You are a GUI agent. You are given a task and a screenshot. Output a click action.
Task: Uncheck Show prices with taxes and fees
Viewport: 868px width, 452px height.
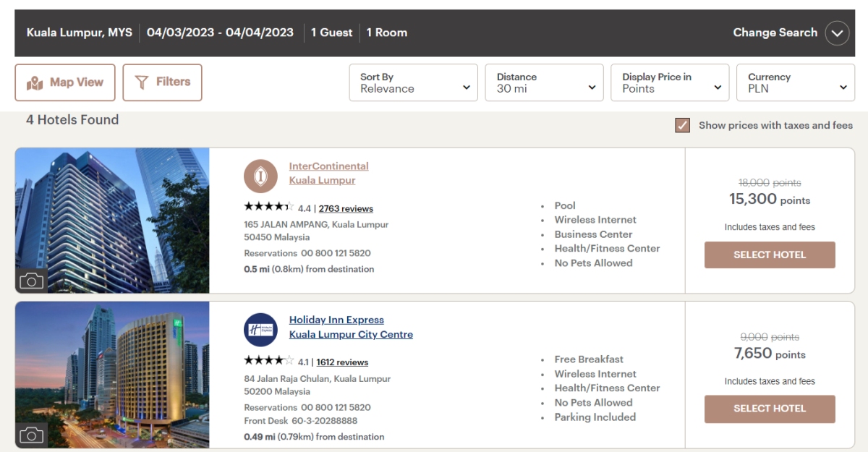click(x=682, y=125)
